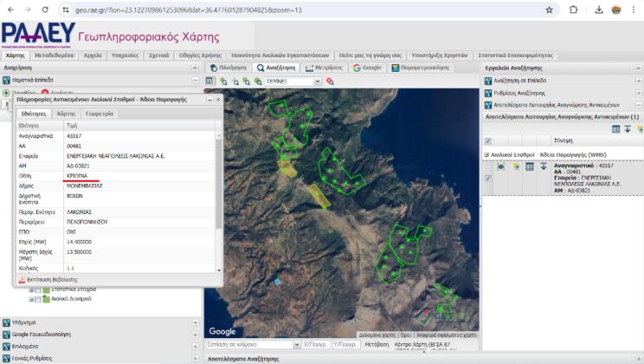Click the Θεματικά Επίπεδα panel icon
Screen dimensions: 644x364
pos(6,81)
